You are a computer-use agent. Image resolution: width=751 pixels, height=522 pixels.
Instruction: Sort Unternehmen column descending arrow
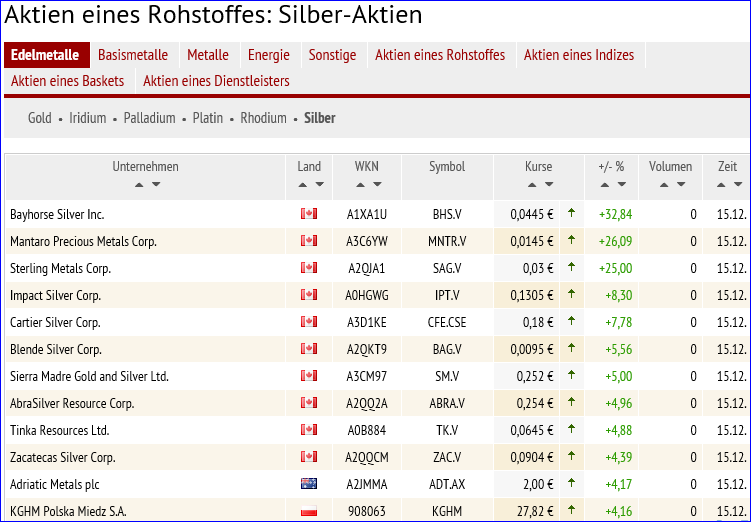[155, 185]
